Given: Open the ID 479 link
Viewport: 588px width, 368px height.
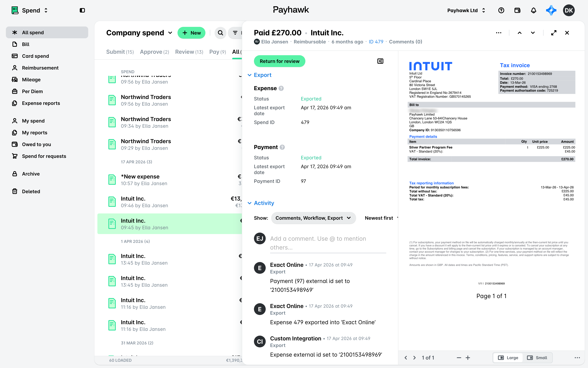Looking at the screenshot, I should coord(376,42).
